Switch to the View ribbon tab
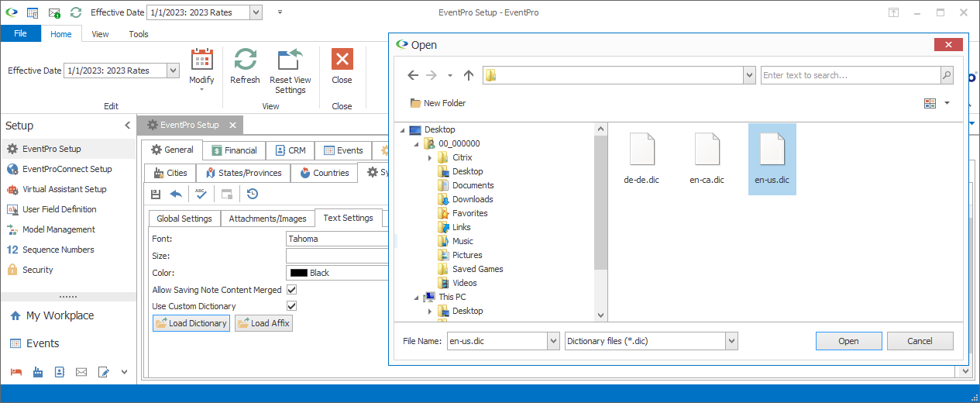The width and height of the screenshot is (980, 403). point(100,34)
